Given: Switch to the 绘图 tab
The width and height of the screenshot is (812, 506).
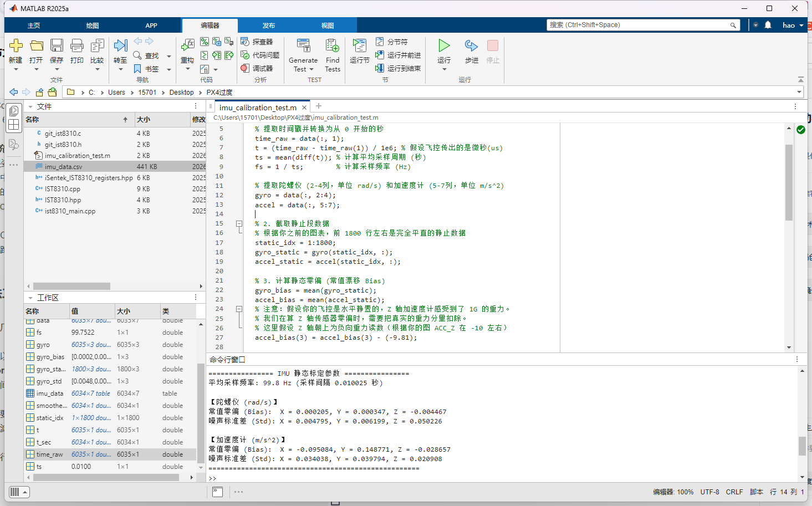Looking at the screenshot, I should tap(93, 25).
